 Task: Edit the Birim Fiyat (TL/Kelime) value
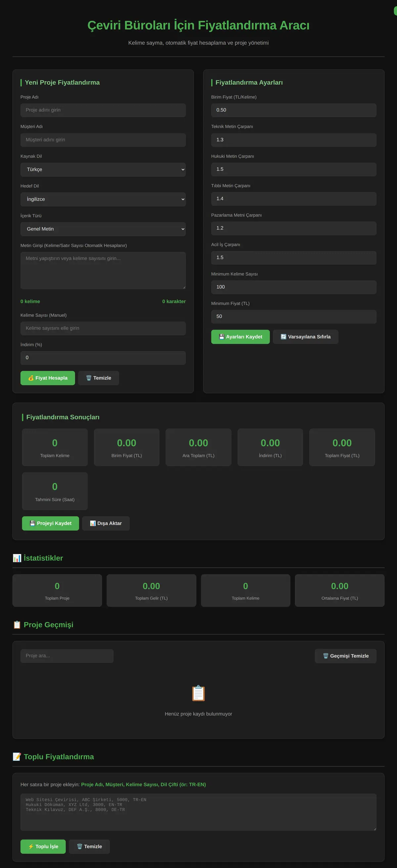294,110
